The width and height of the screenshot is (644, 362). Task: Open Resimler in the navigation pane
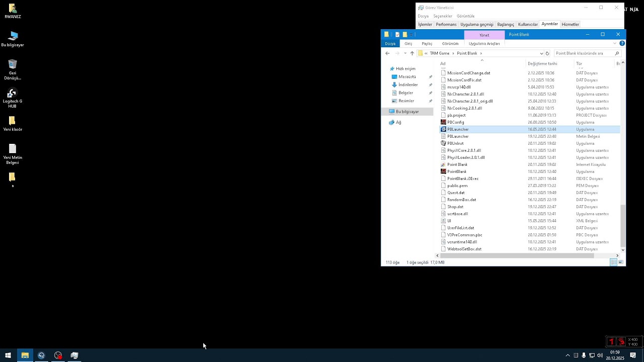tap(406, 101)
